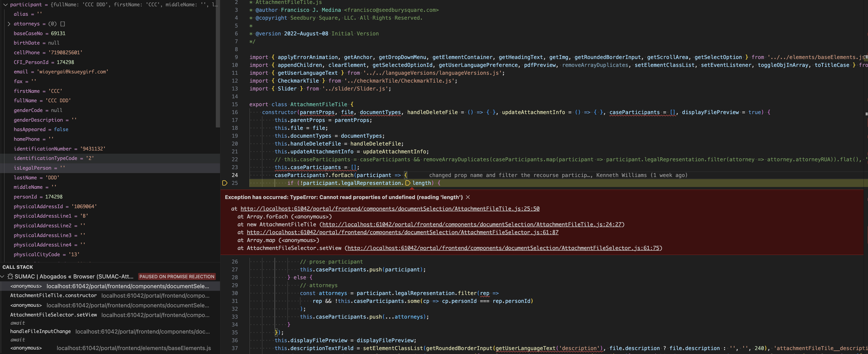Image resolution: width=868 pixels, height=354 pixels.
Task: Select AttachmentFileSelector.setView call stack frame
Action: click(x=53, y=315)
